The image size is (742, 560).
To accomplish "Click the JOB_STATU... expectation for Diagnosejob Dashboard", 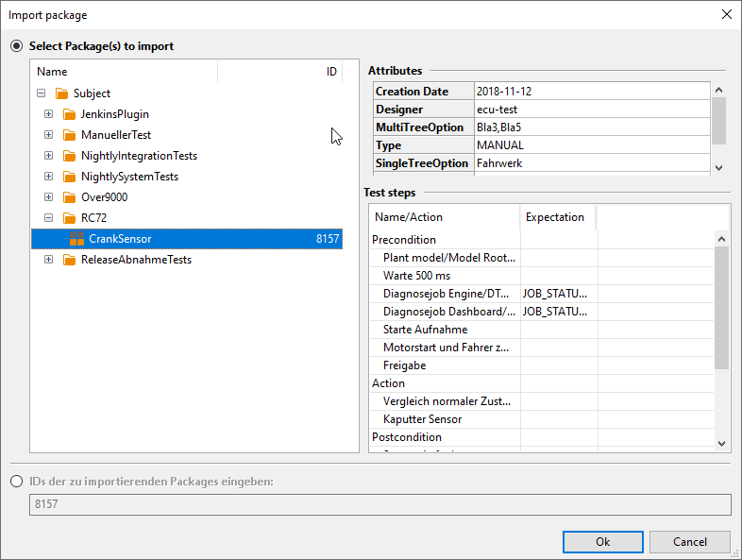I will 554,312.
